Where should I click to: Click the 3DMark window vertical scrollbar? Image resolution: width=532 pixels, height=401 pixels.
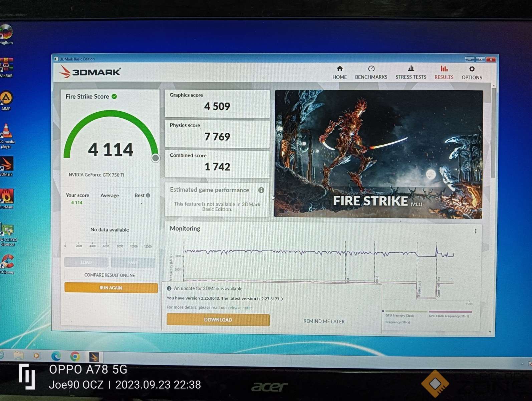click(x=493, y=134)
